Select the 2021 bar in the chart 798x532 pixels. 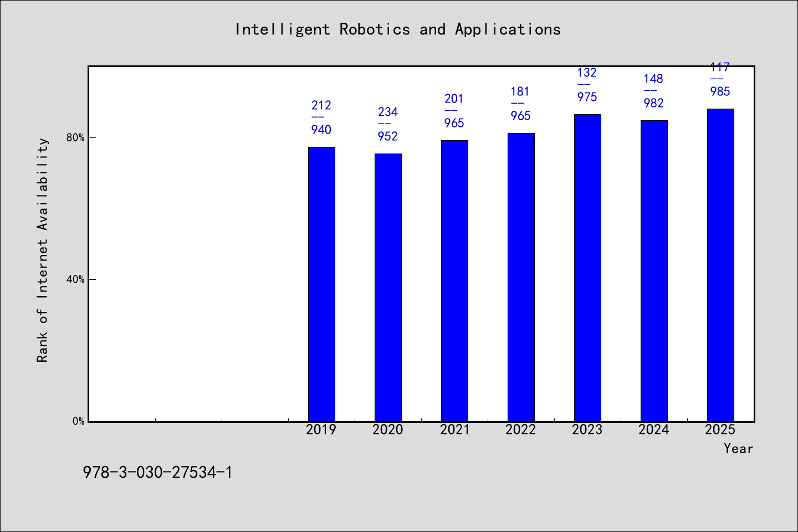pyautogui.click(x=454, y=281)
